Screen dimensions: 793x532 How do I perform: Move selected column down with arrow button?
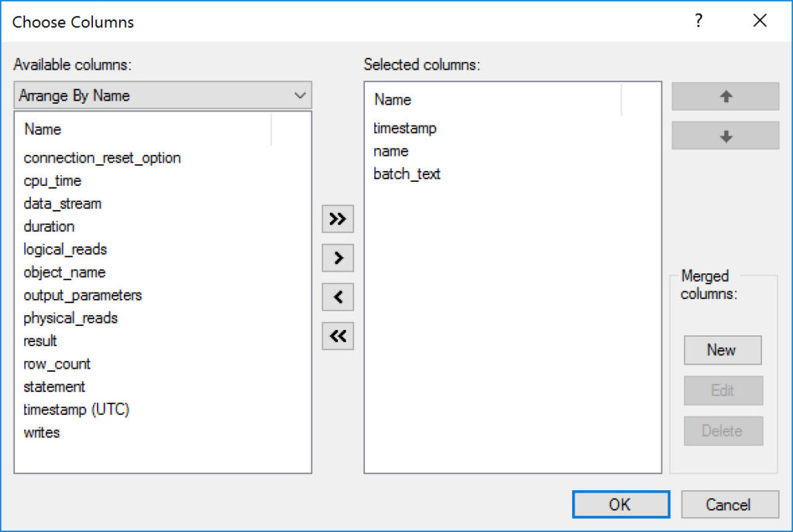coord(725,136)
